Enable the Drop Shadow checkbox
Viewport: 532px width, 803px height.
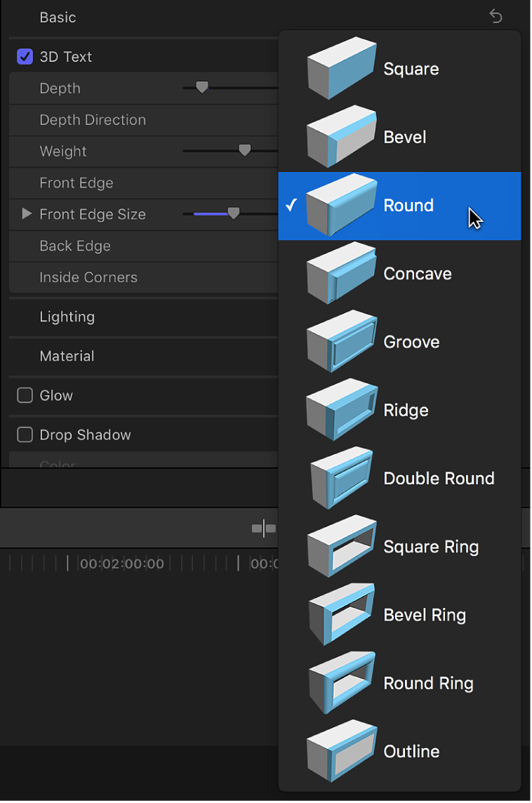click(x=25, y=434)
